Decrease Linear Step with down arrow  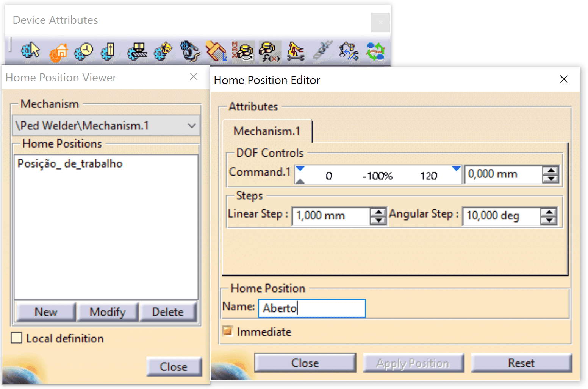pyautogui.click(x=378, y=220)
